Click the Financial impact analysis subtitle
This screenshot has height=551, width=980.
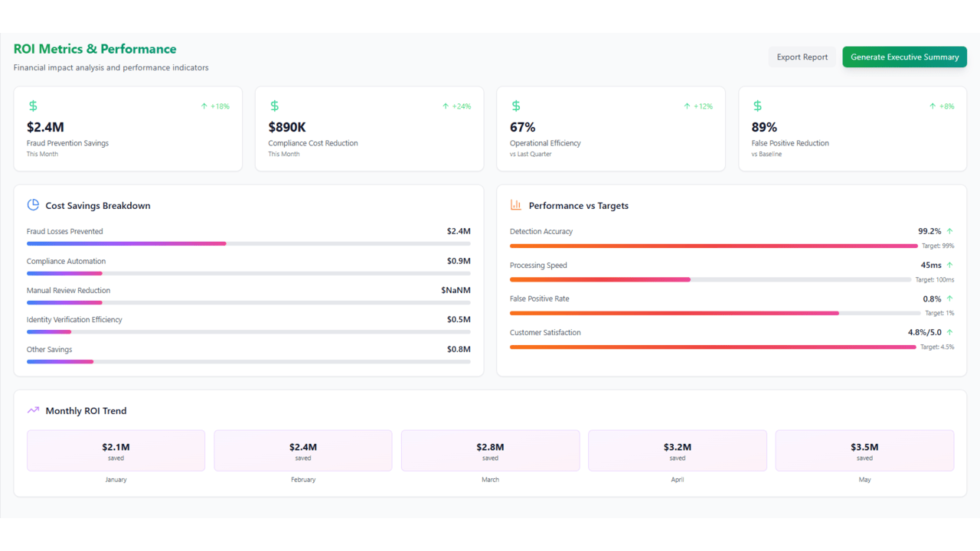pyautogui.click(x=111, y=67)
